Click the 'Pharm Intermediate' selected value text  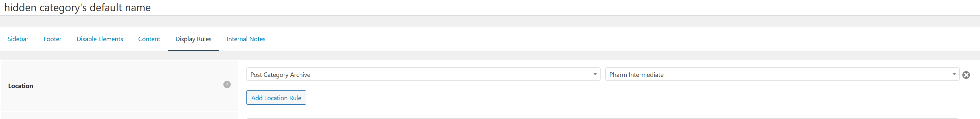click(636, 75)
